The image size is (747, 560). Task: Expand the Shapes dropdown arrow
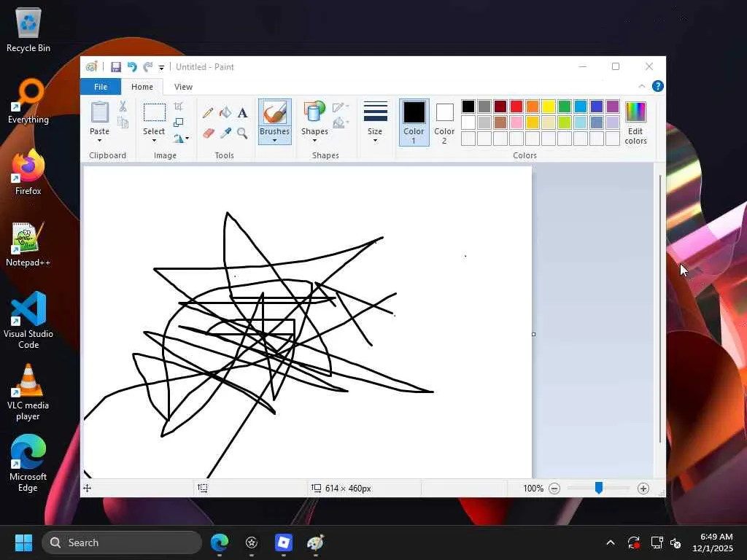click(x=314, y=141)
